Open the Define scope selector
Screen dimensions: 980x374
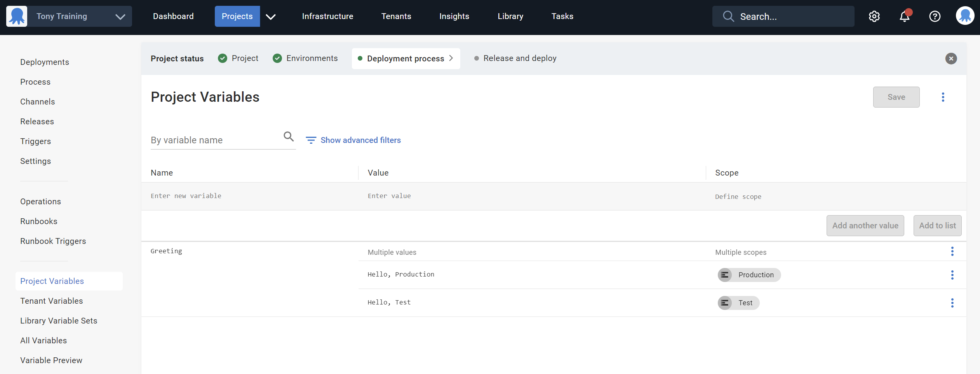(738, 197)
